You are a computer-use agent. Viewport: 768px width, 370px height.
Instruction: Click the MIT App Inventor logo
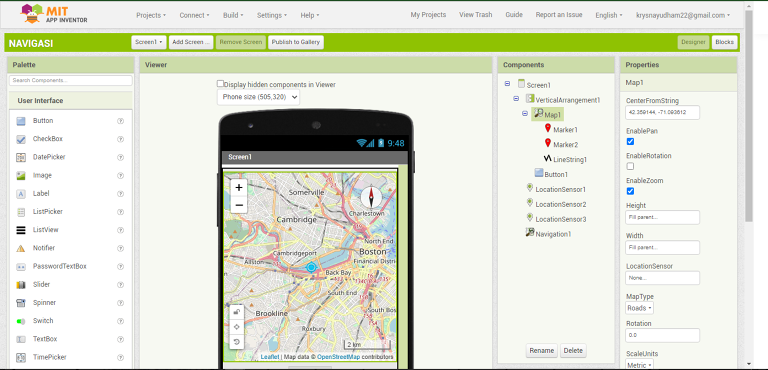point(54,14)
